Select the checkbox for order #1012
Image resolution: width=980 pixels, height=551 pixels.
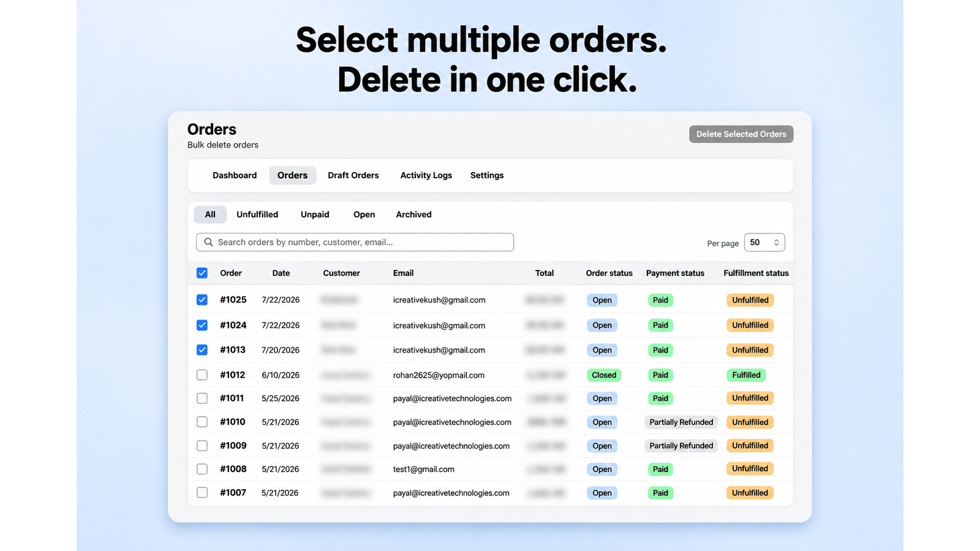click(x=202, y=375)
